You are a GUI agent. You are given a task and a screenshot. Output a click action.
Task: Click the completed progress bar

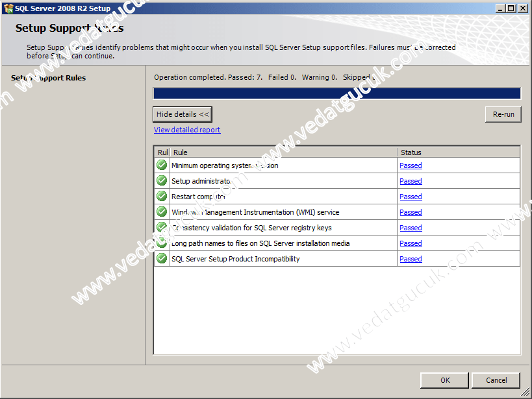(x=337, y=93)
